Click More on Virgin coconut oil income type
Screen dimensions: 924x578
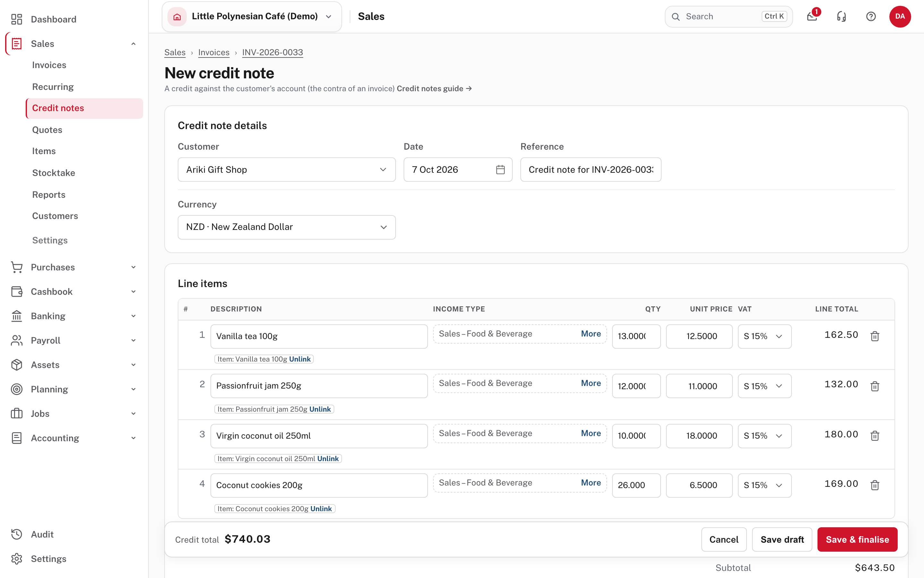[591, 433]
